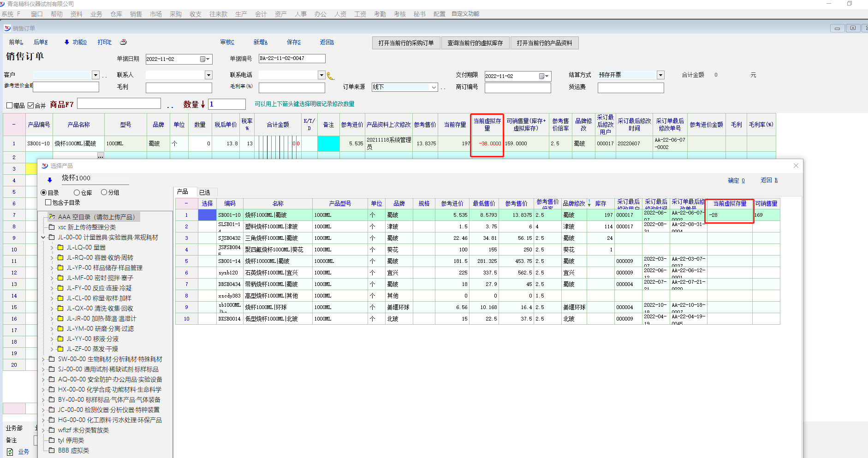The height and width of the screenshot is (458, 868).
Task: Enable the 赠品 checkbox
Action: pyautogui.click(x=9, y=106)
